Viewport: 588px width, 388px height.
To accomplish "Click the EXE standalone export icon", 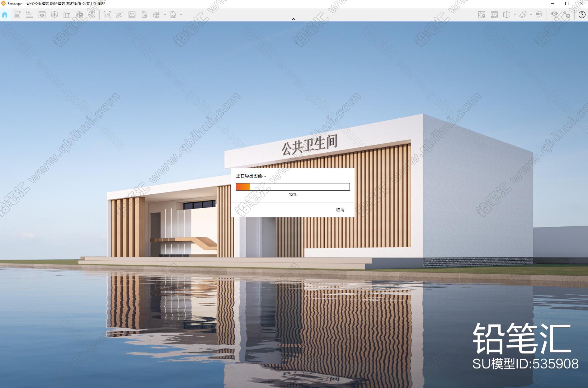I will click(173, 15).
